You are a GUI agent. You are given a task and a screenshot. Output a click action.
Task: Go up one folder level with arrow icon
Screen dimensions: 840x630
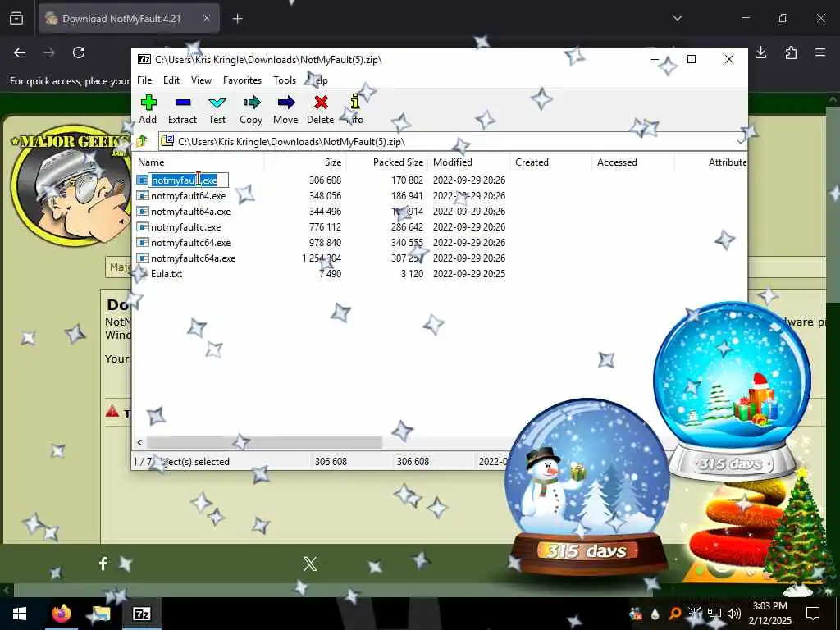coord(142,141)
